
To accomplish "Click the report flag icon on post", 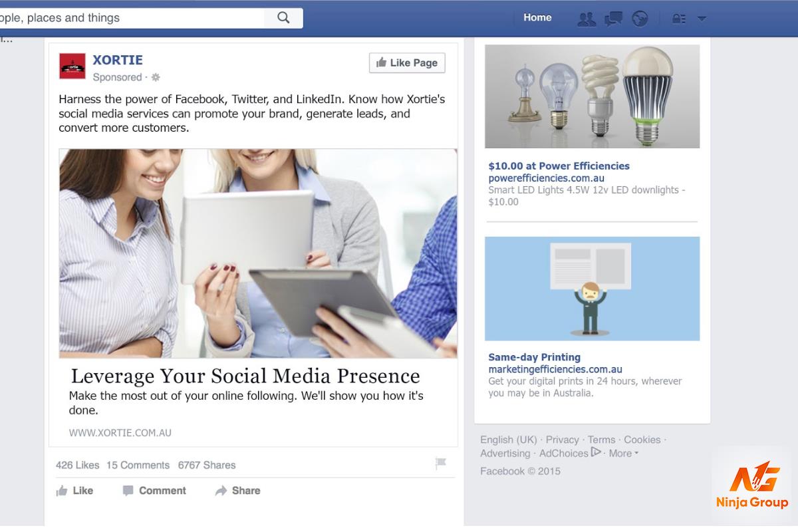I will 440,464.
